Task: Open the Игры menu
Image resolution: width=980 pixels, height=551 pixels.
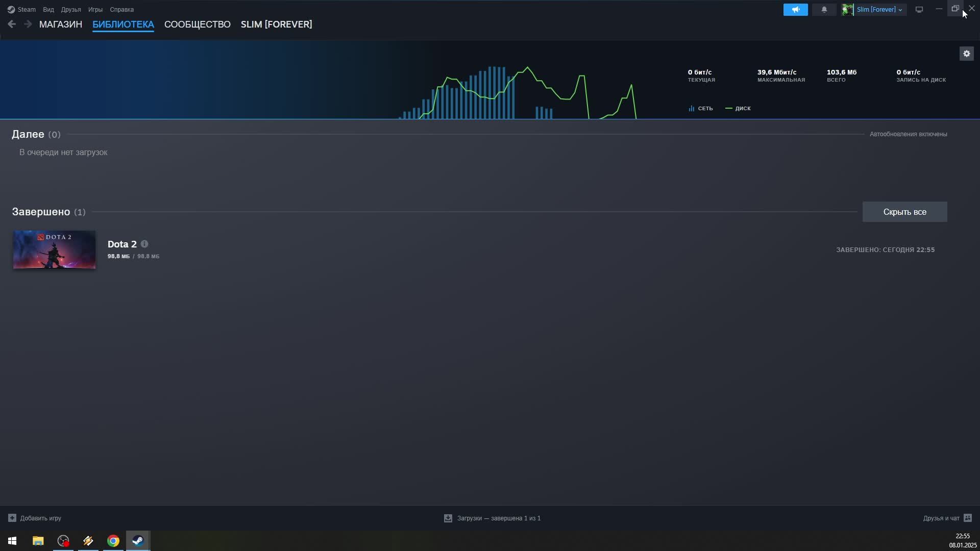Action: (x=95, y=10)
